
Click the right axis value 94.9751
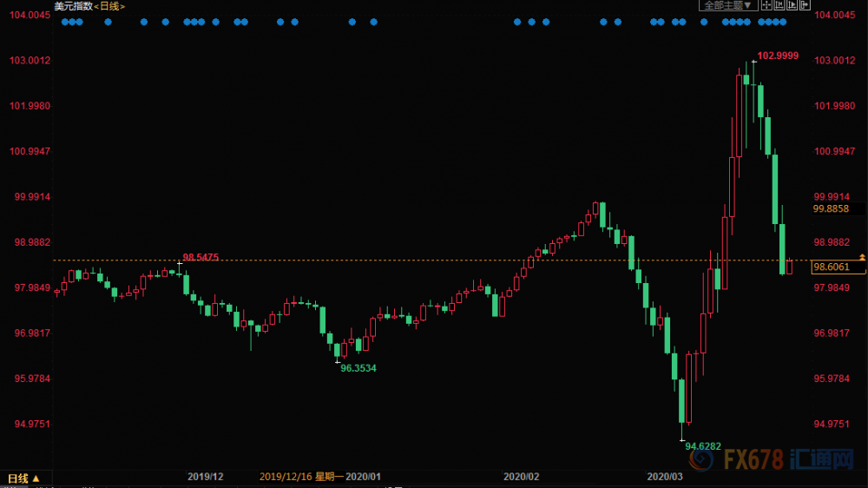832,425
